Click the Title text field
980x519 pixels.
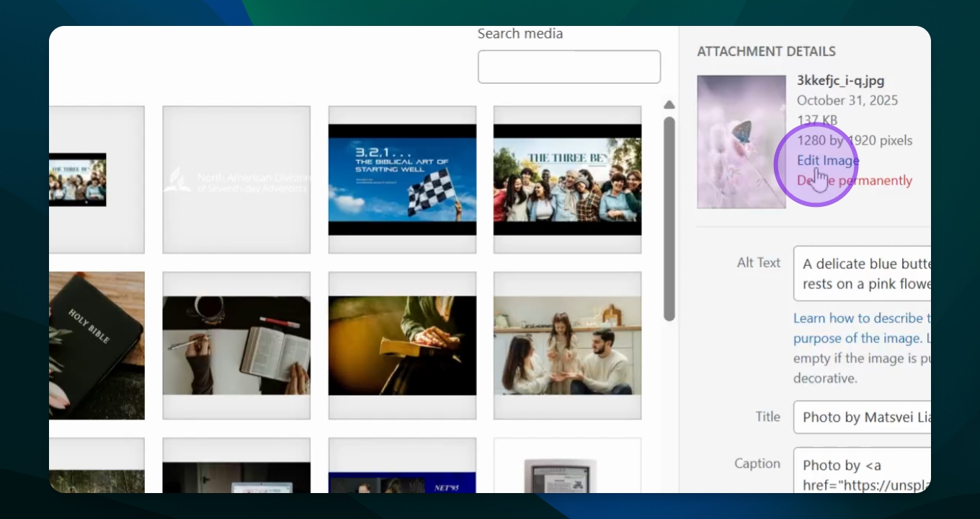(x=862, y=417)
